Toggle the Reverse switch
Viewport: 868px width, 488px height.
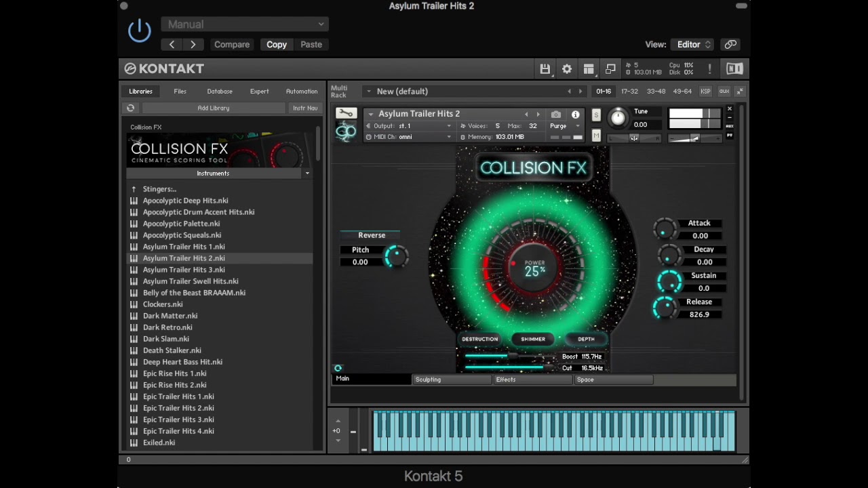click(x=371, y=235)
